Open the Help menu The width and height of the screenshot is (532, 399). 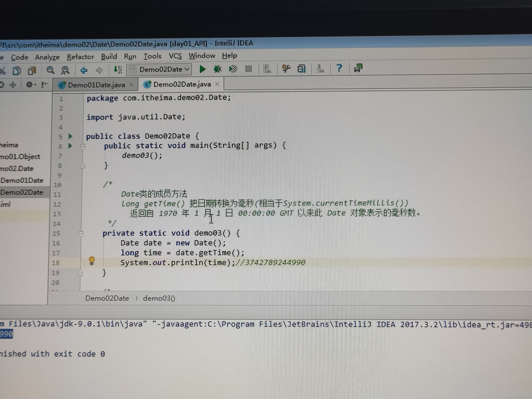[229, 56]
